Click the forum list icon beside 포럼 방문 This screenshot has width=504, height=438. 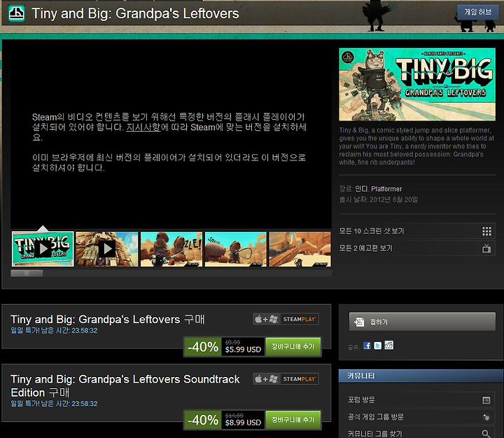(486, 400)
